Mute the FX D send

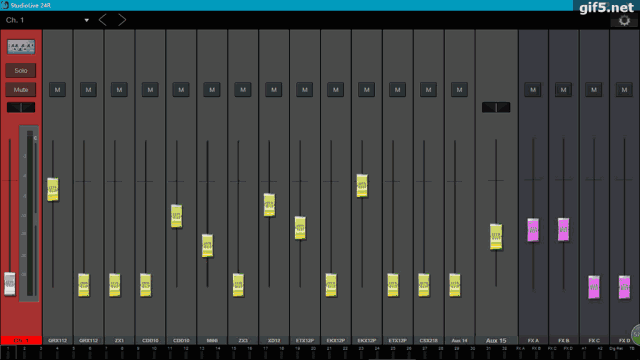pos(624,90)
